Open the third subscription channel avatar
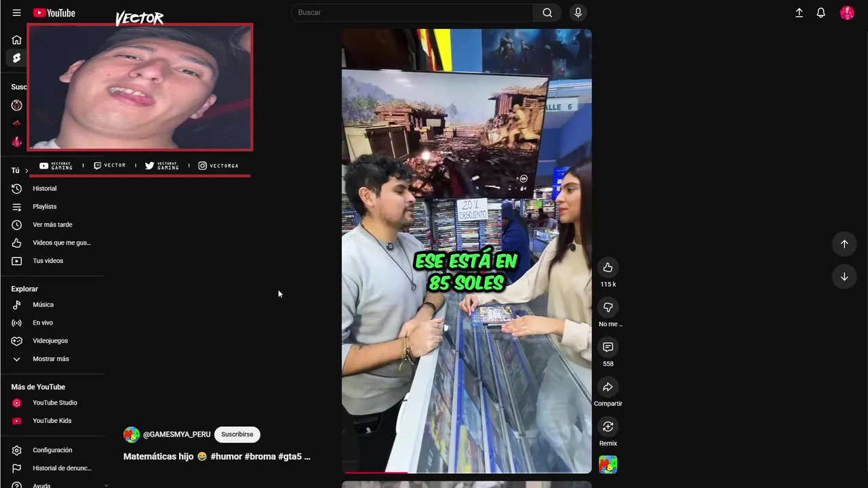 pos(17,142)
